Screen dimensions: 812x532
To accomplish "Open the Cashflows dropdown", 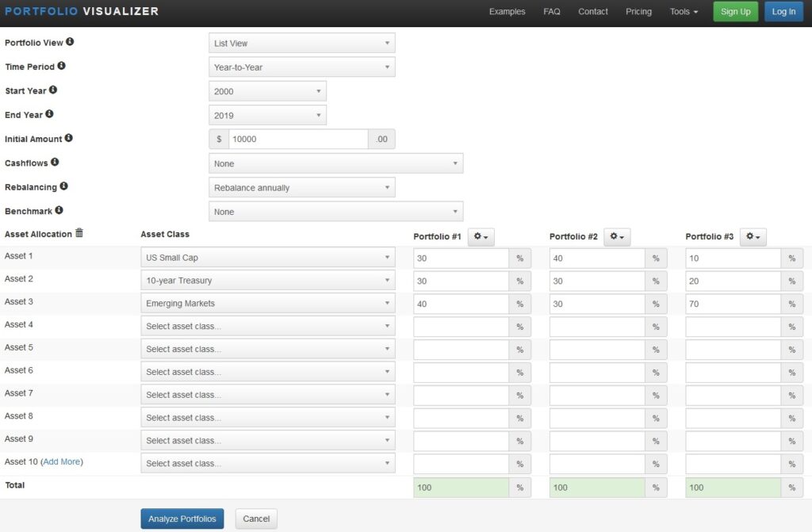I will pos(336,163).
